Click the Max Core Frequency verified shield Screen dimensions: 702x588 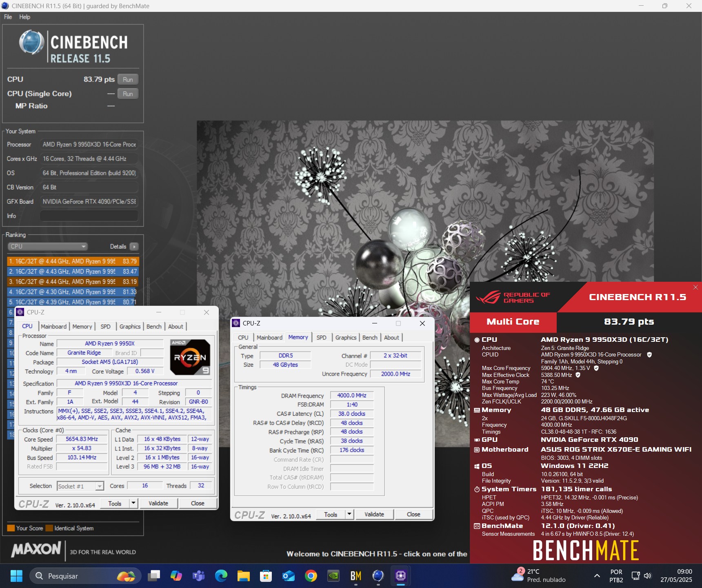tap(596, 368)
